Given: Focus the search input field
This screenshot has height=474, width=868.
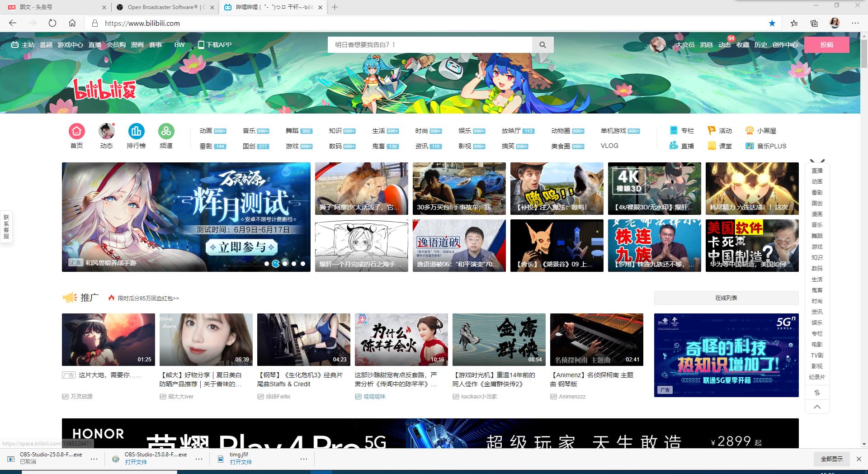Looking at the screenshot, I should coord(429,45).
